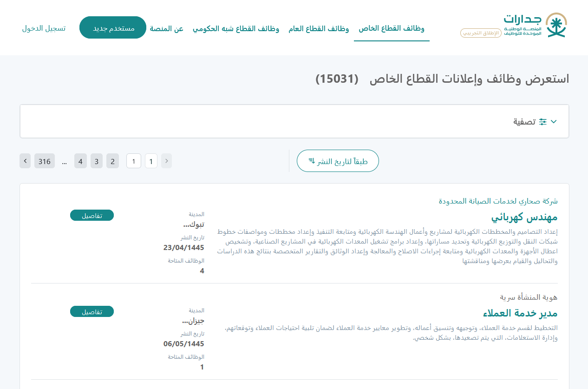Open the عن المنصة page

(x=167, y=29)
